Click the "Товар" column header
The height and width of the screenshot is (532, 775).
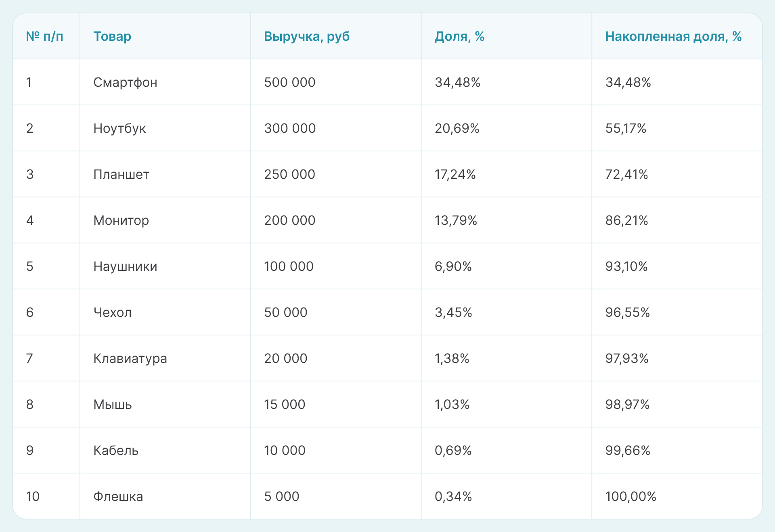pos(112,36)
